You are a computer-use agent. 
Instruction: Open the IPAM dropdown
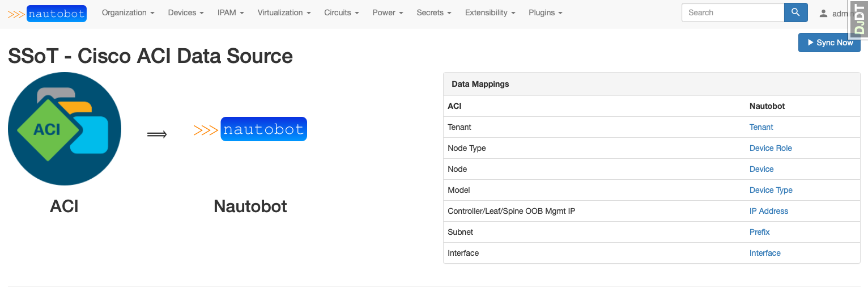231,12
